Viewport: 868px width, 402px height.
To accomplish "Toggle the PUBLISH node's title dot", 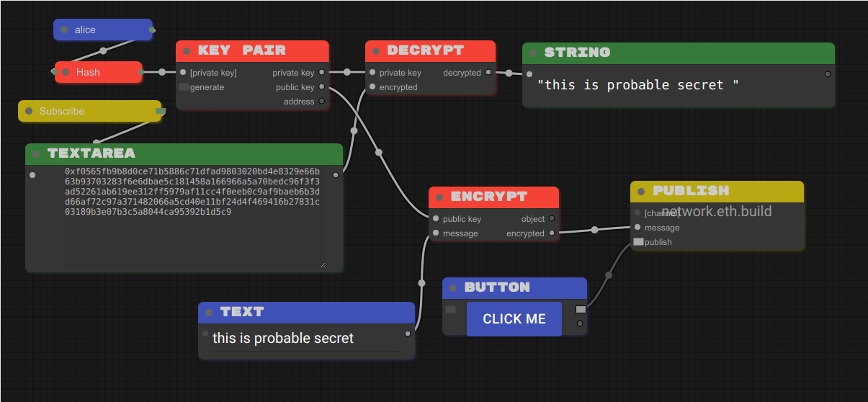I will tap(641, 192).
